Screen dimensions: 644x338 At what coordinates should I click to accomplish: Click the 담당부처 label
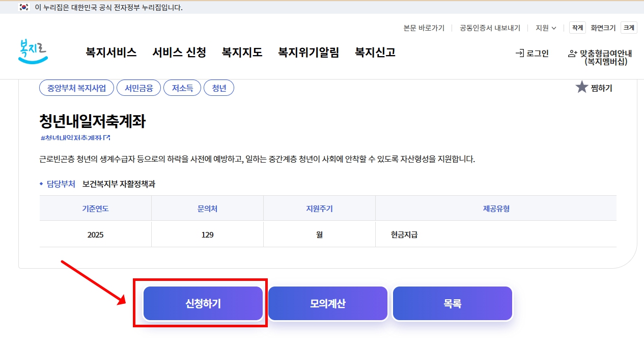(61, 184)
